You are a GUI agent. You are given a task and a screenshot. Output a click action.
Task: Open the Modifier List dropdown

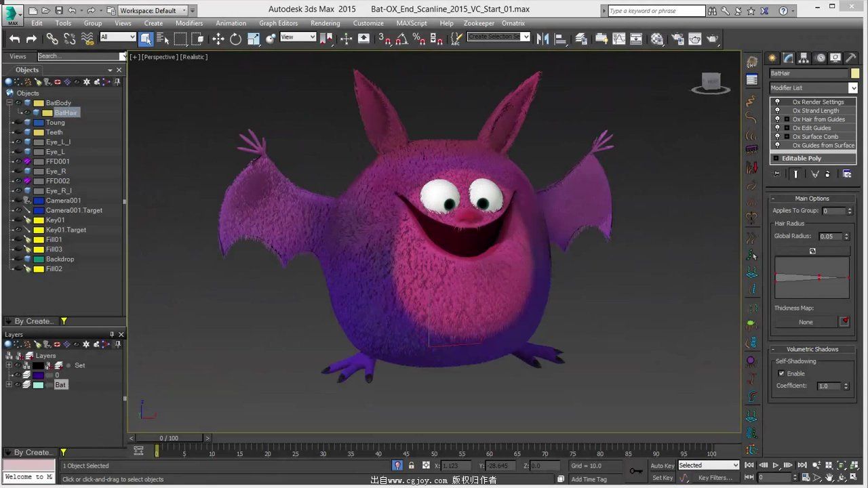pyautogui.click(x=813, y=88)
